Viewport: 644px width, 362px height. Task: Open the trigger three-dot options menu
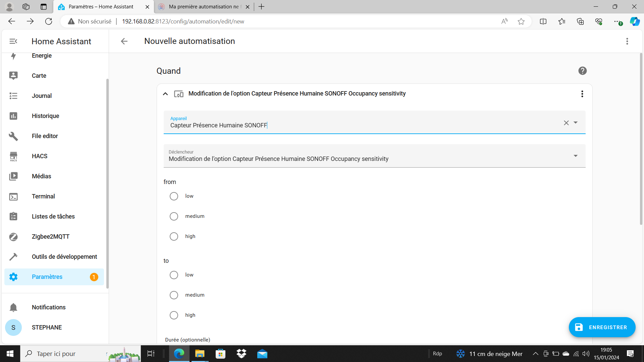[582, 94]
